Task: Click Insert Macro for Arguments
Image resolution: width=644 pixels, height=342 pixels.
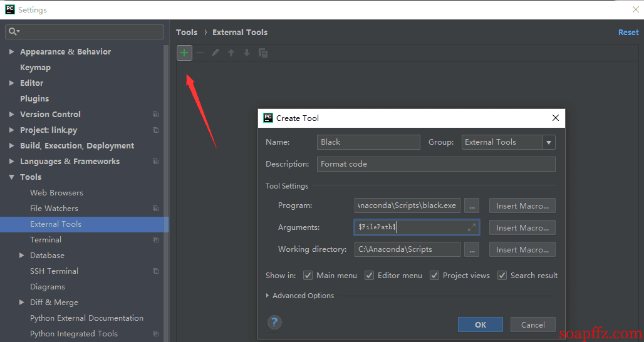Action: coord(522,227)
